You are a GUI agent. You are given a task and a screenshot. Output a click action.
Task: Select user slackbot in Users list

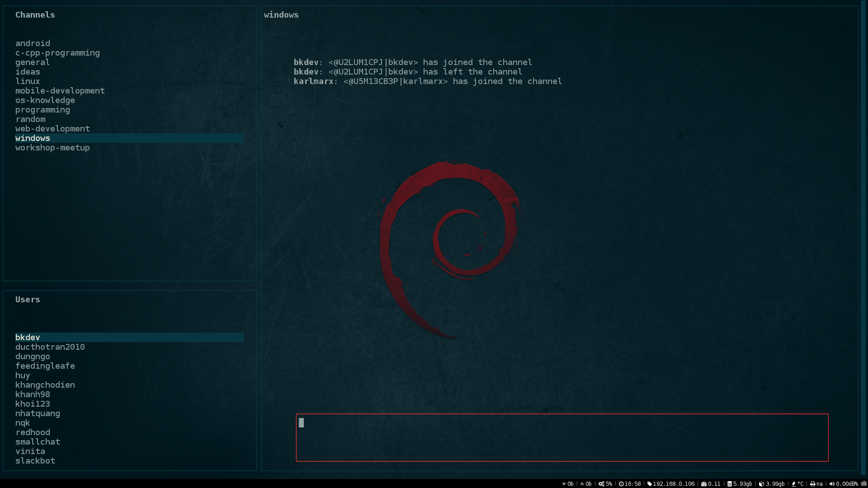[x=35, y=461]
